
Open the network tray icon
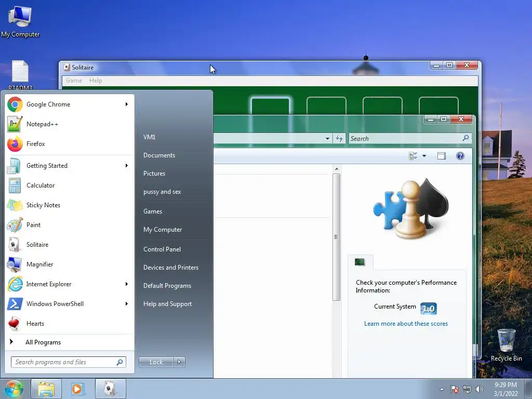tap(467, 389)
